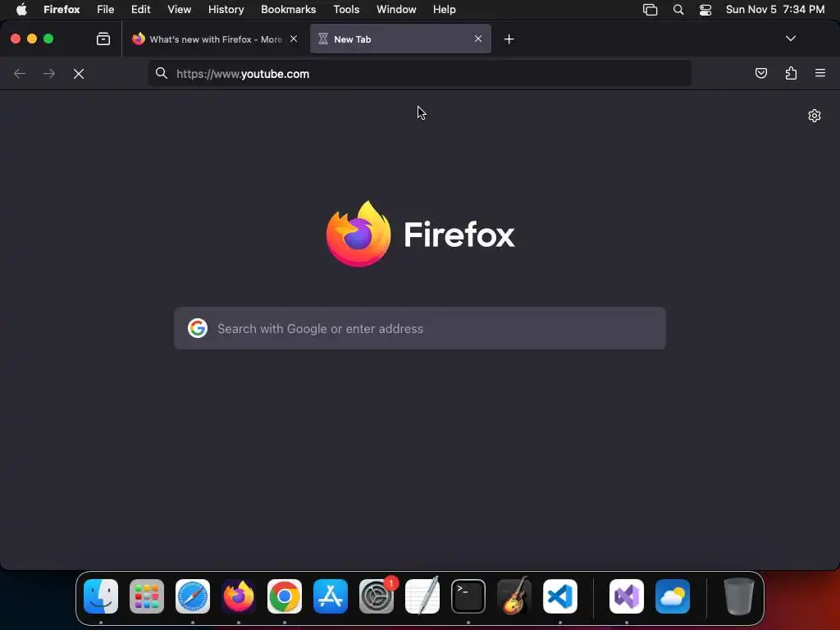Click the magnifier icon in address bar
Image resolution: width=840 pixels, height=630 pixels.
pos(162,73)
